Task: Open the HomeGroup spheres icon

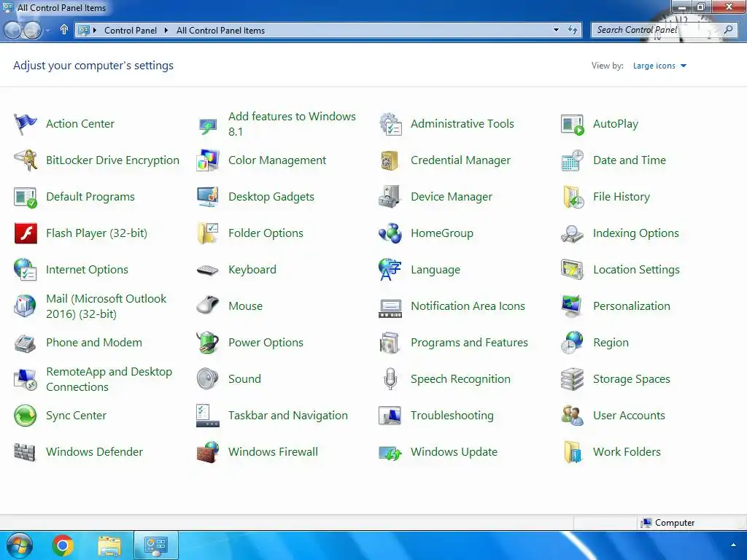Action: click(x=390, y=233)
